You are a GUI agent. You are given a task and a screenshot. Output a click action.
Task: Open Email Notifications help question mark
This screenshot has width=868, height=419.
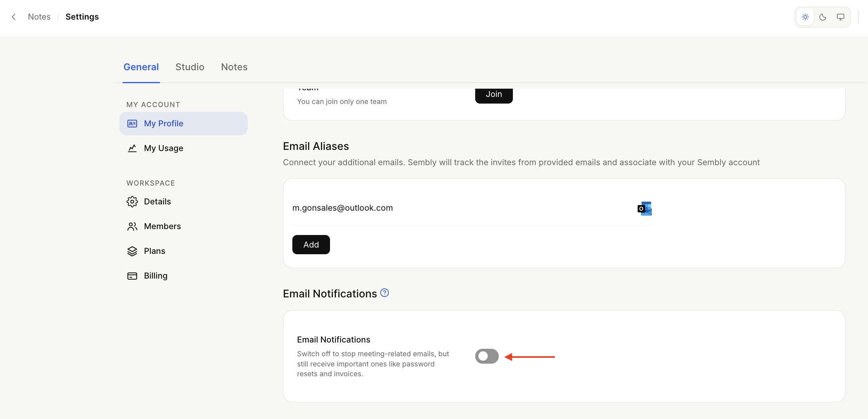[x=385, y=293]
